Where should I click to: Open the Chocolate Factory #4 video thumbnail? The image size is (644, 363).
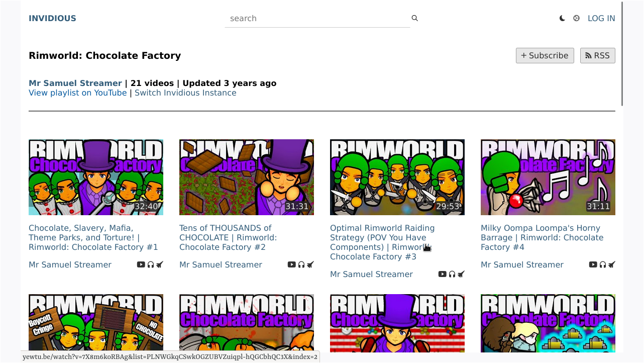[548, 177]
